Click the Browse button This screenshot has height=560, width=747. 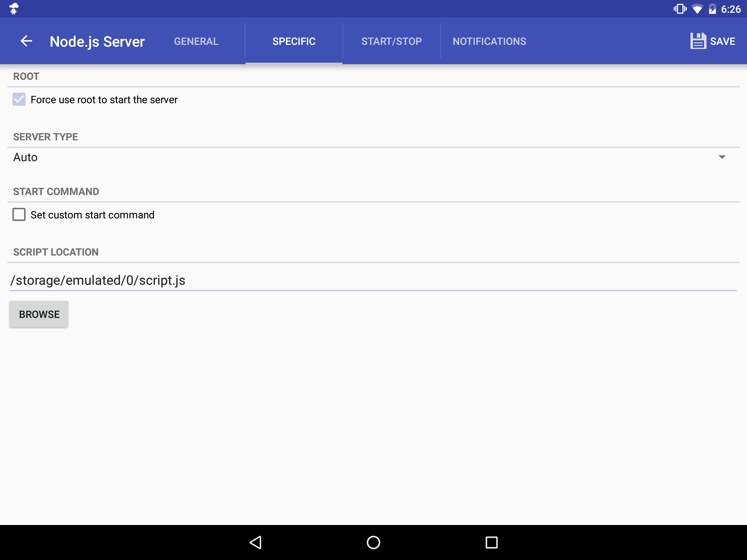(x=39, y=314)
